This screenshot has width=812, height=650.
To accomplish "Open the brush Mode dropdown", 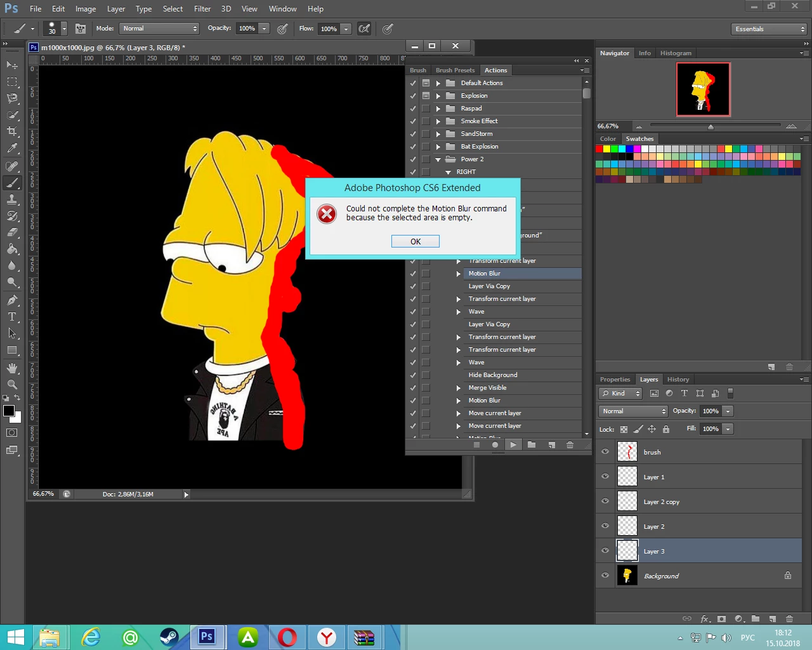I will click(159, 29).
